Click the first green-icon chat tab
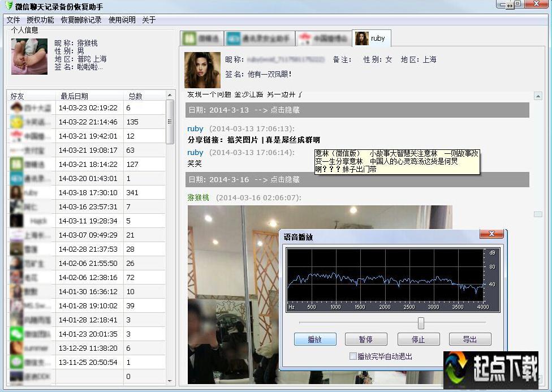552x392 pixels. coord(202,38)
